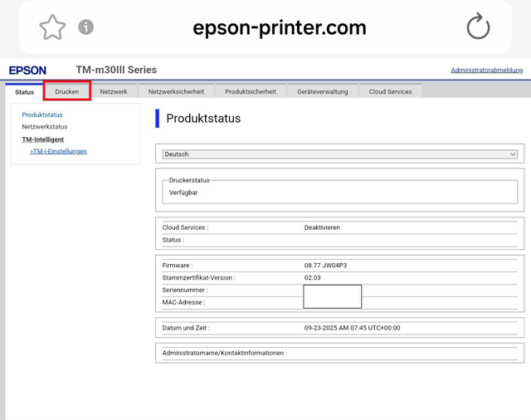Click the TM-Intelligent sidebar heading
This screenshot has width=531, height=420.
pos(43,139)
